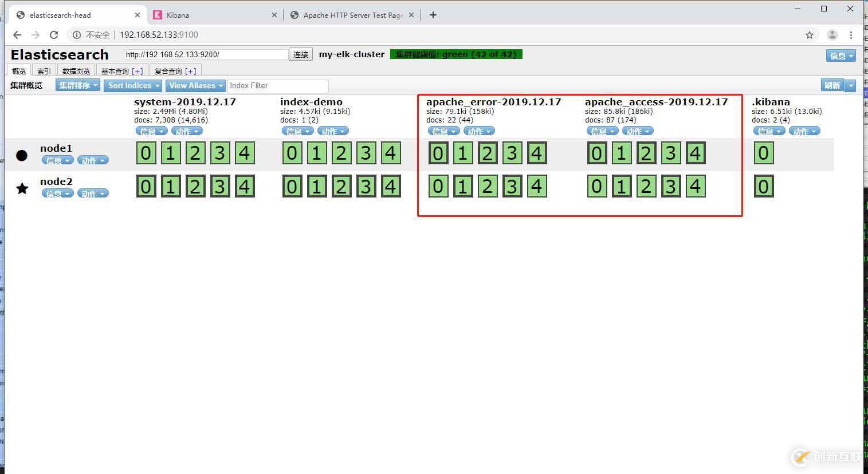This screenshot has height=474, width=868.
Task: Click the Elasticsearch header title
Action: pyautogui.click(x=60, y=55)
